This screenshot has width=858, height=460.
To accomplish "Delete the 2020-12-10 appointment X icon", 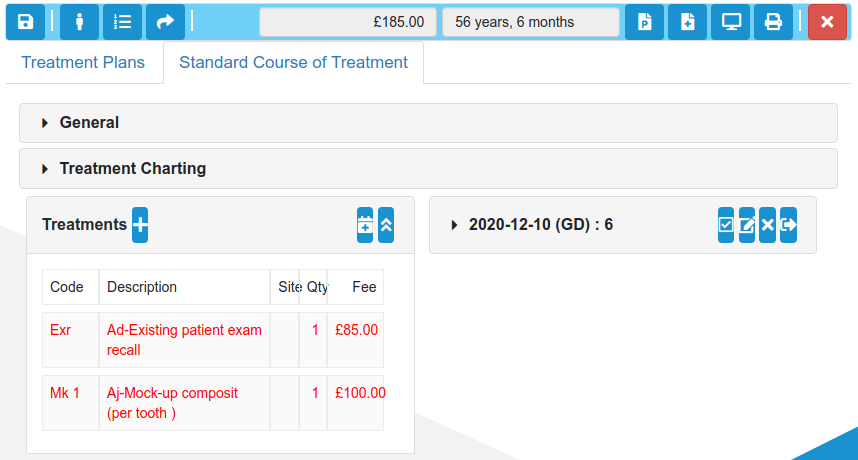I will 767,225.
